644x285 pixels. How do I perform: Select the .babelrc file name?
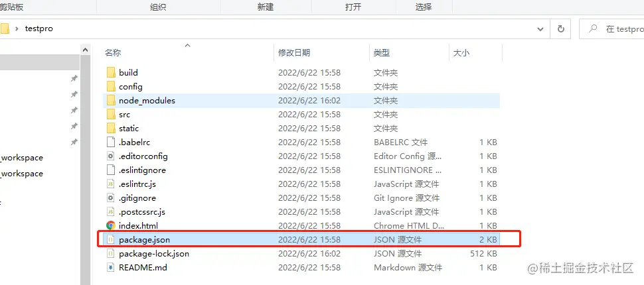(x=134, y=142)
